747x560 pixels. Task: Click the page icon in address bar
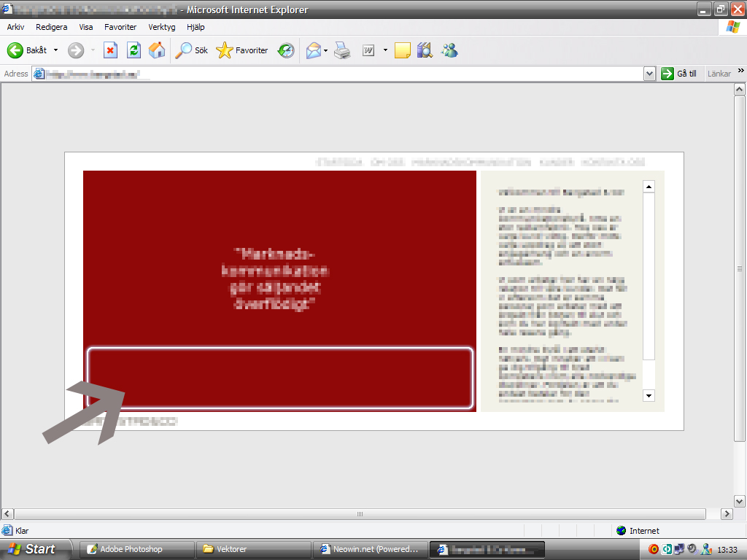click(x=39, y=74)
